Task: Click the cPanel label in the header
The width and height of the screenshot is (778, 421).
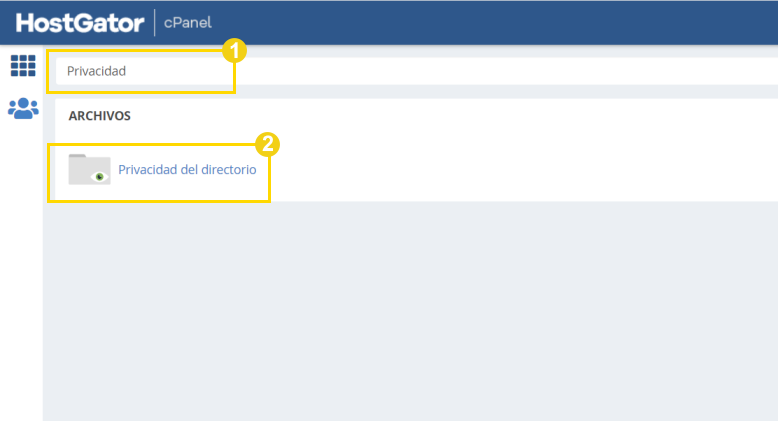Action: click(188, 23)
